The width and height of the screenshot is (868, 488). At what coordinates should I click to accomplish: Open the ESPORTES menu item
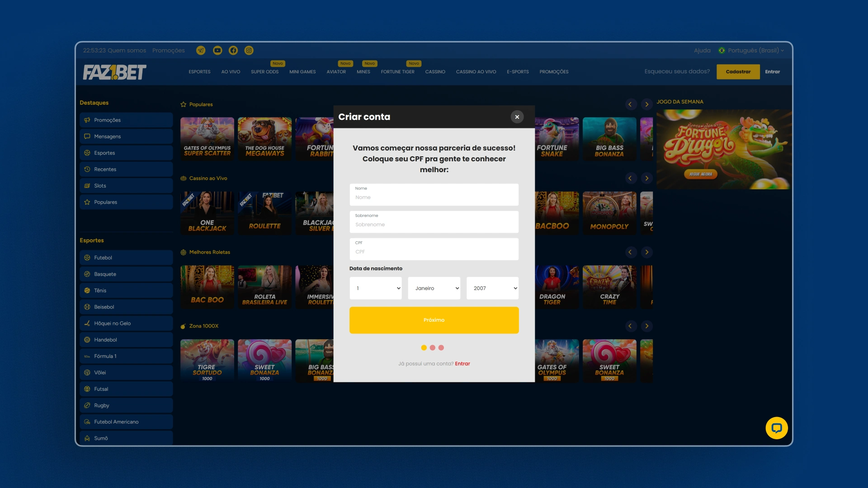click(x=199, y=72)
